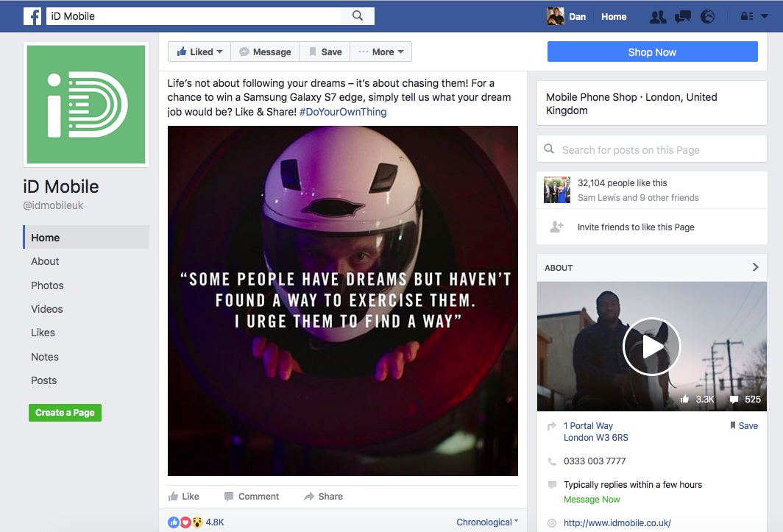Click Message Now link

pos(592,500)
